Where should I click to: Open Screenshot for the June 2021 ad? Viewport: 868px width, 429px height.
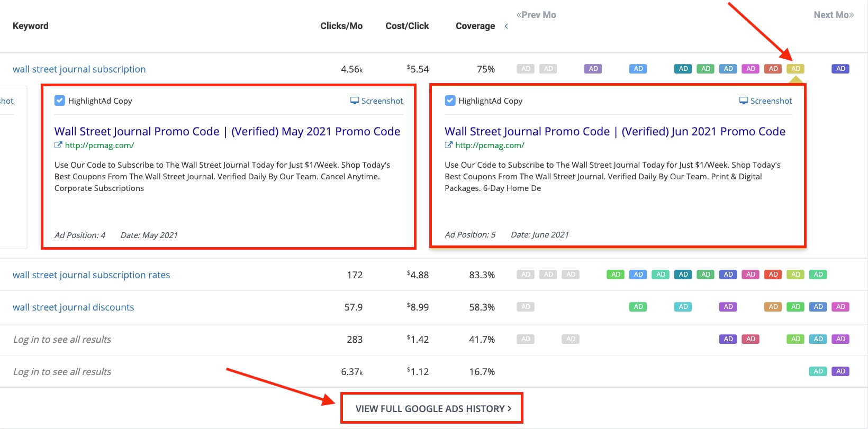pyautogui.click(x=766, y=101)
